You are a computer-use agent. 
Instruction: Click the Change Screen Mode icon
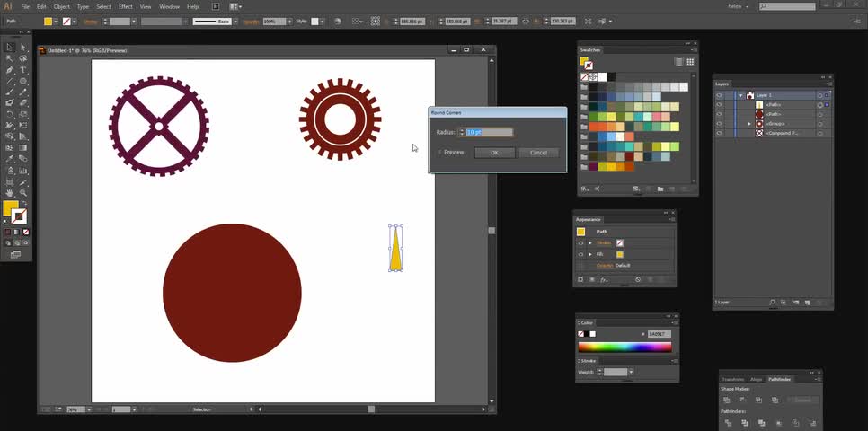coord(15,254)
